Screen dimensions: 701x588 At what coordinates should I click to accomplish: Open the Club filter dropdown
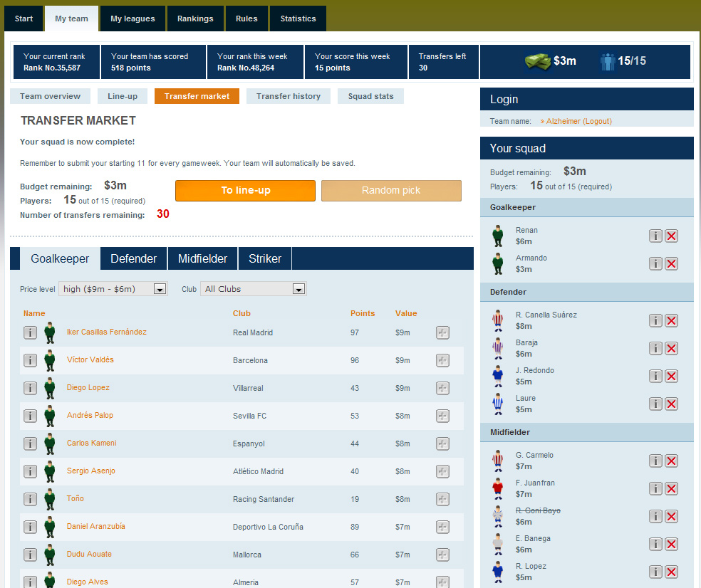tap(254, 289)
